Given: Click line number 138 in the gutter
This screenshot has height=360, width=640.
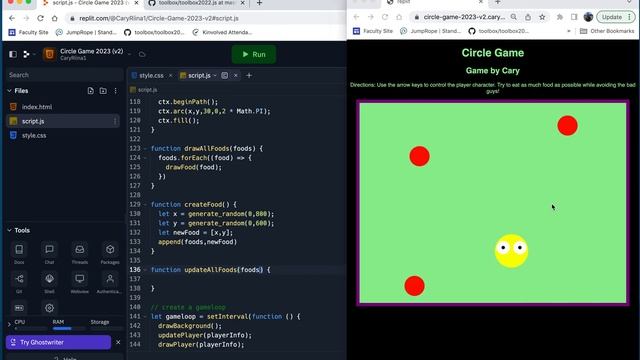Looking at the screenshot, I should (135, 288).
